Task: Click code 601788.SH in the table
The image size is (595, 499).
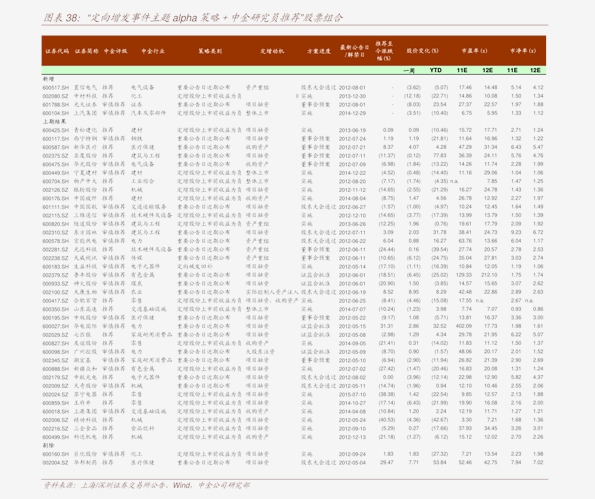Action: (56, 105)
